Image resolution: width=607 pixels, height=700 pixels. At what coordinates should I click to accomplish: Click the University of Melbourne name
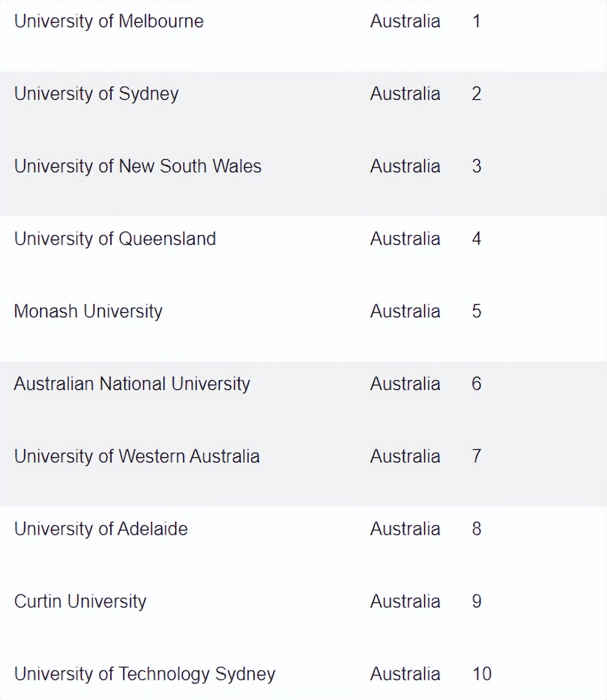point(109,21)
